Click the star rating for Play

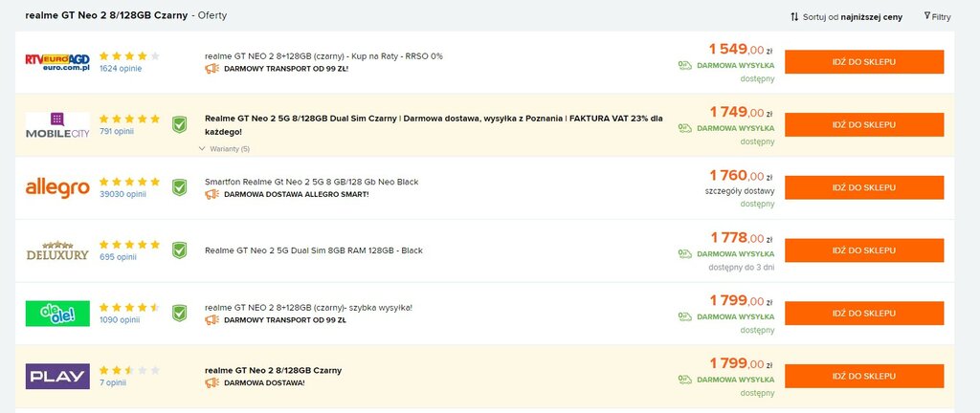(x=129, y=370)
